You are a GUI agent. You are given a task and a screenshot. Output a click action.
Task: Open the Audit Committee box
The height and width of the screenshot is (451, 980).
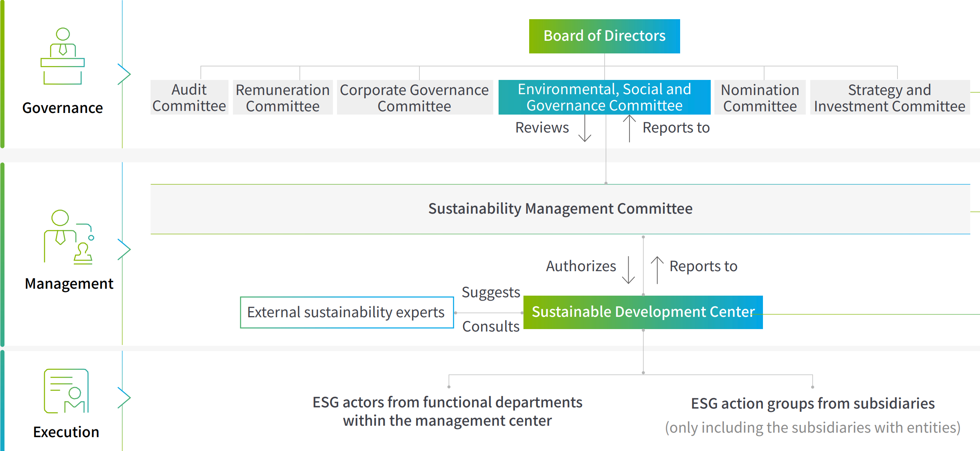click(x=189, y=97)
